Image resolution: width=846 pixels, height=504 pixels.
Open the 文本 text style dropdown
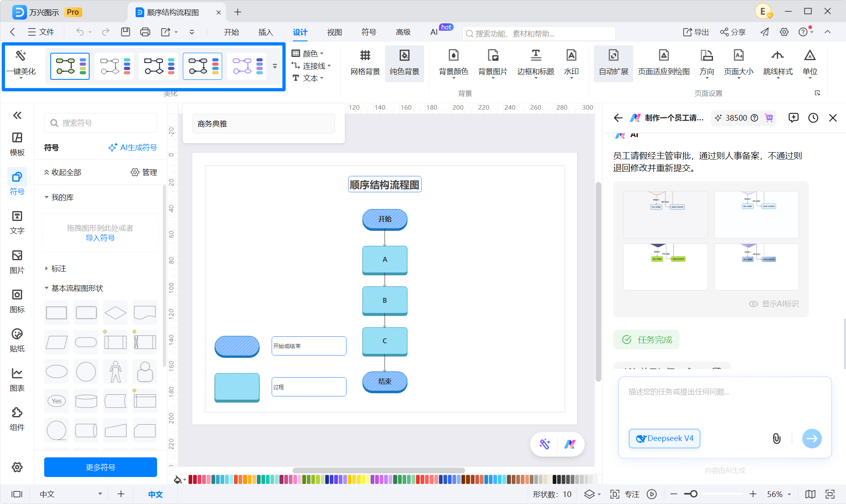point(308,78)
